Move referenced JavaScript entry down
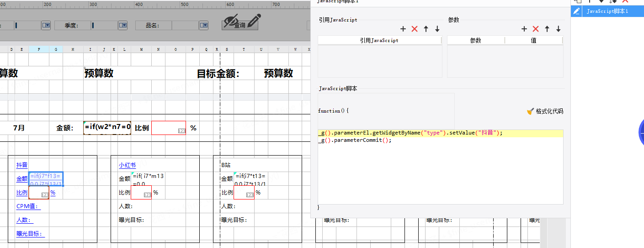644x248 pixels. point(437,29)
